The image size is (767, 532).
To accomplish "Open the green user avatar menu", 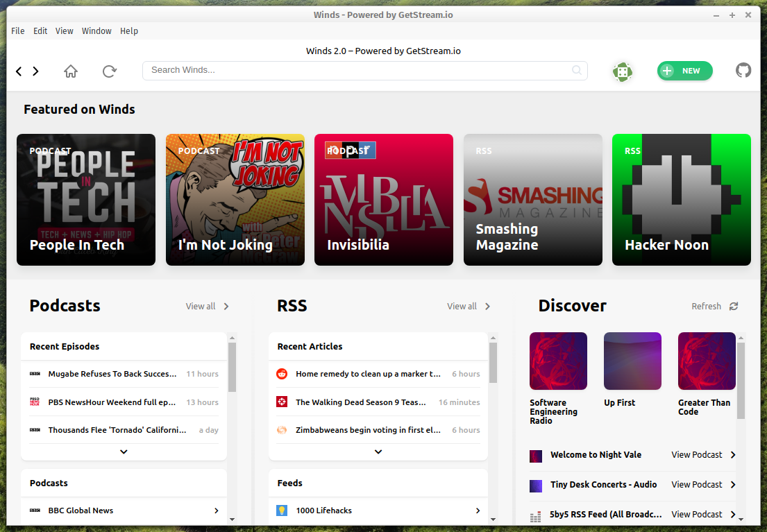I will tap(622, 72).
